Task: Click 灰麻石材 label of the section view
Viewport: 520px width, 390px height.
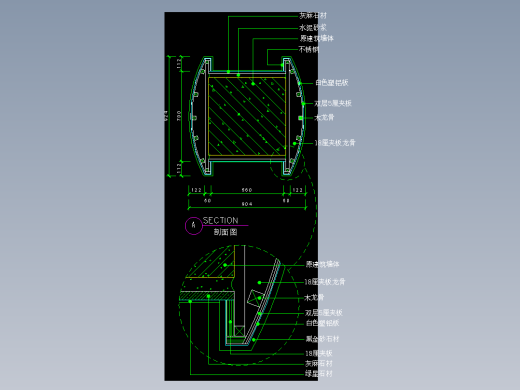Action: (313, 15)
